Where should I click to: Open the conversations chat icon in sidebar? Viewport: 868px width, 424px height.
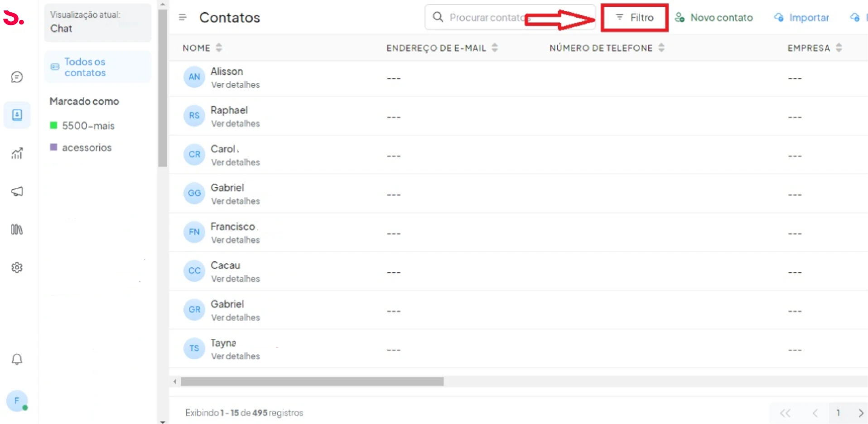17,77
